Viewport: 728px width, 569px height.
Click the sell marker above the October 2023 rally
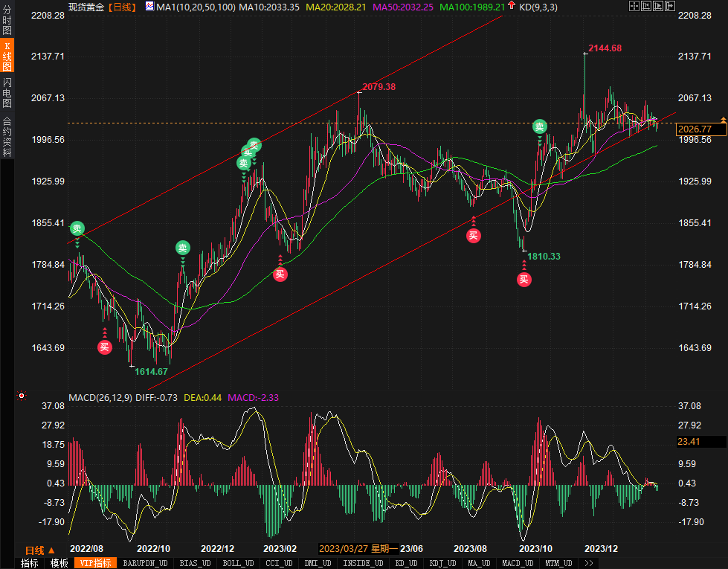[x=540, y=127]
